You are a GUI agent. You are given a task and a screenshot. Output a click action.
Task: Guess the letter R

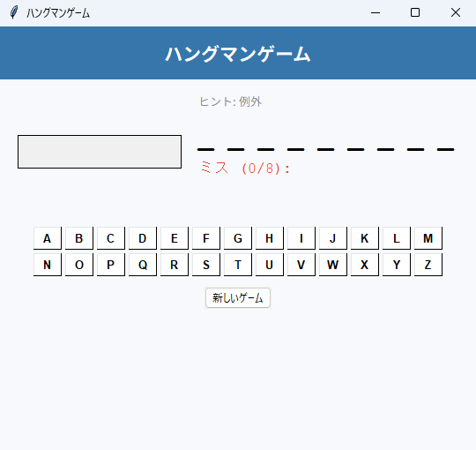click(175, 265)
